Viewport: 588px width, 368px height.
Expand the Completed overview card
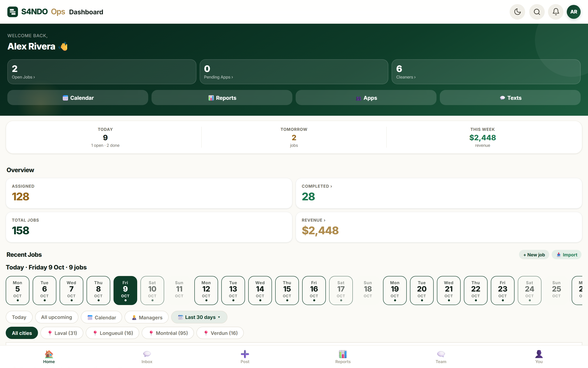(439, 193)
